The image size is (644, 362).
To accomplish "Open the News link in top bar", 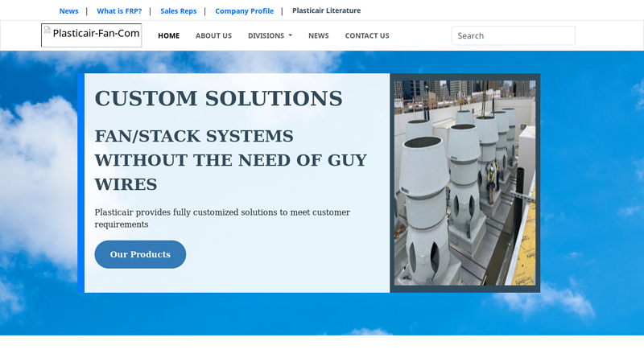I will (x=68, y=11).
